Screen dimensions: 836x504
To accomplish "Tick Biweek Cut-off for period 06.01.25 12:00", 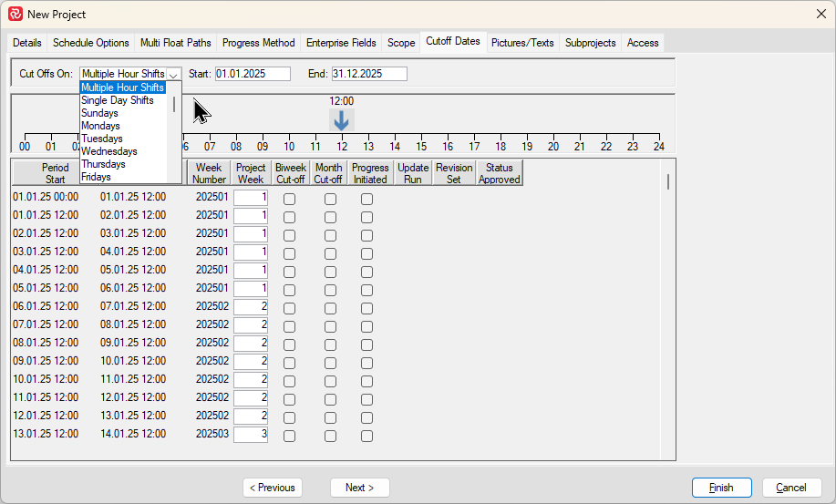I will point(290,308).
